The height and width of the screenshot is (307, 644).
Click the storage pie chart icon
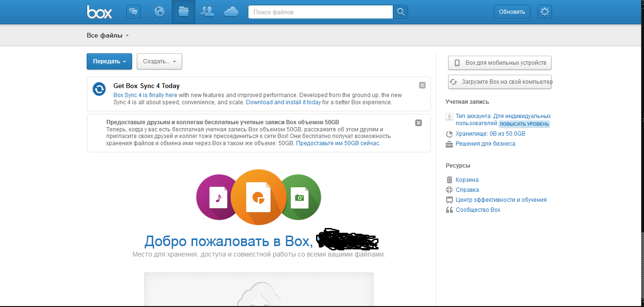[449, 134]
